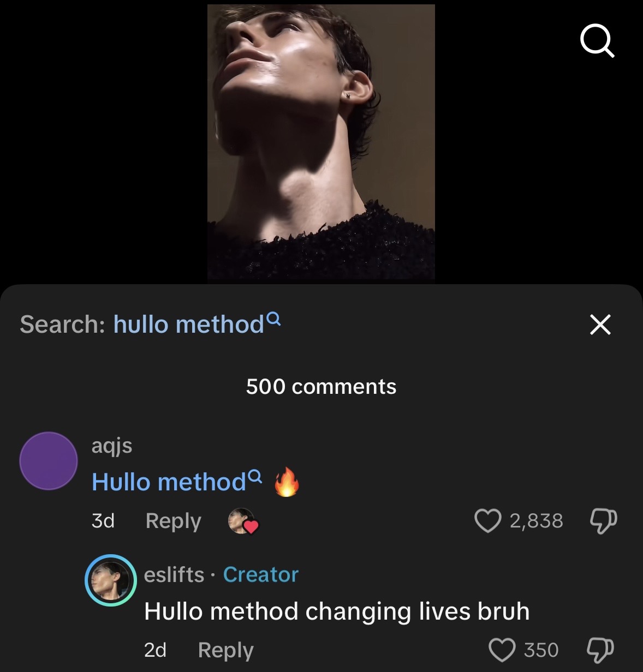Screen dimensions: 643x672
Task: Tap the '500 comments' header
Action: [x=321, y=387]
